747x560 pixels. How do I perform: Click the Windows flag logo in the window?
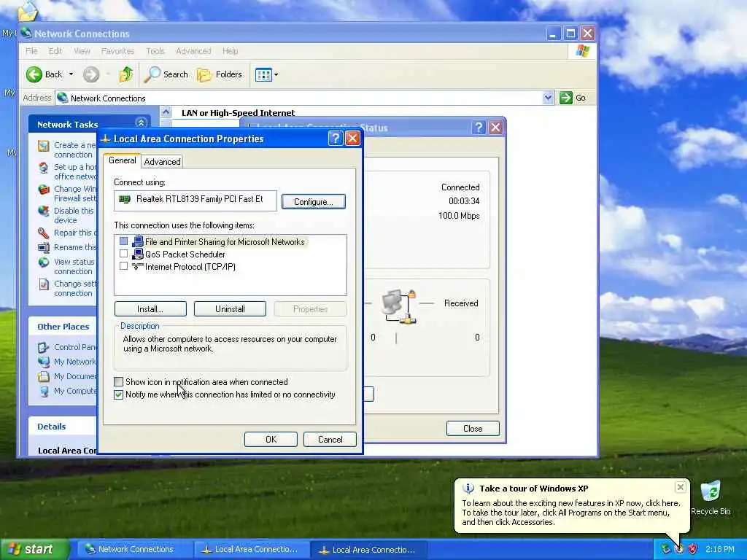(x=582, y=51)
